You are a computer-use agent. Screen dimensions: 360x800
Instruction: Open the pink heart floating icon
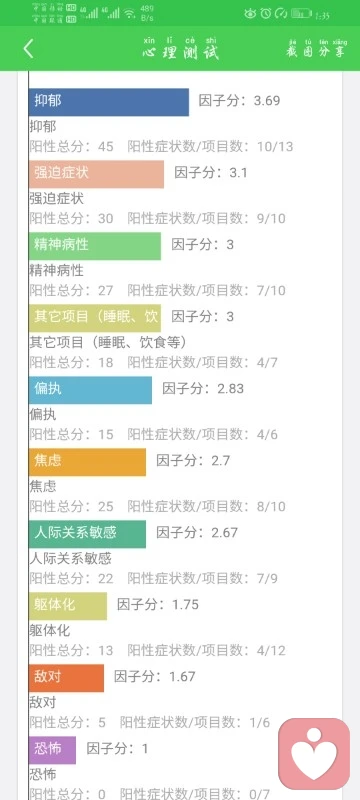pyautogui.click(x=314, y=754)
